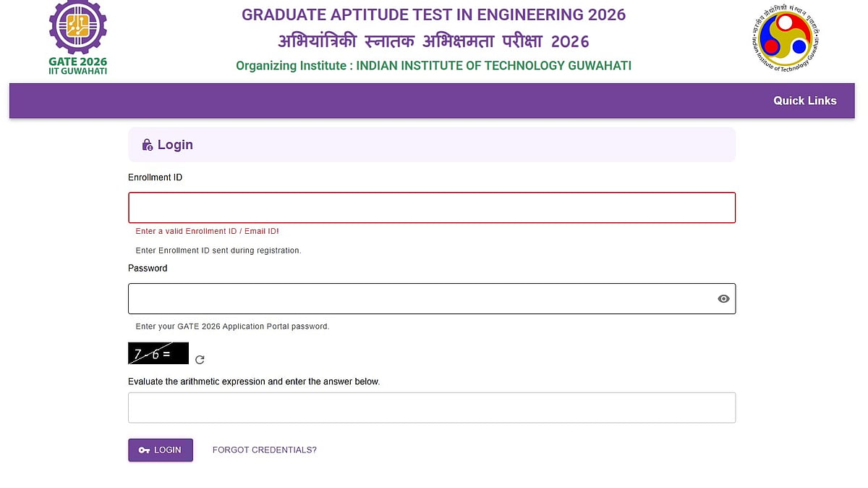Toggle password visibility with the eye icon

click(x=723, y=298)
